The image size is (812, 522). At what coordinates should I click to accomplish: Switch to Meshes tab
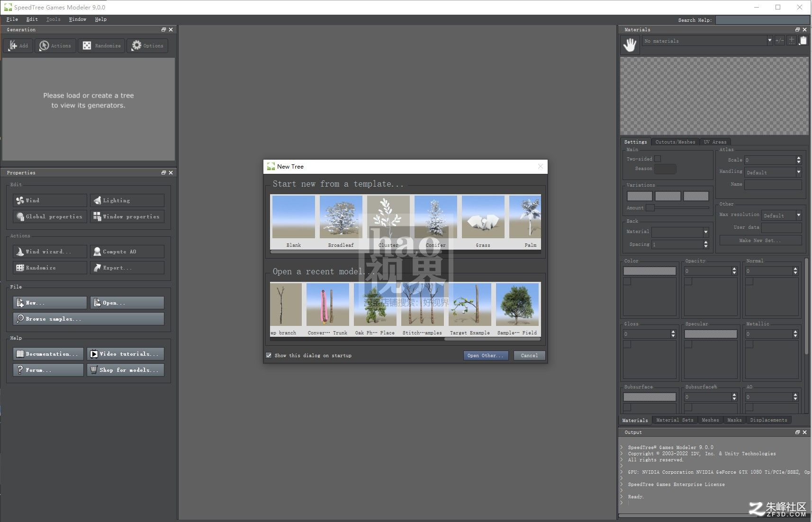[710, 420]
